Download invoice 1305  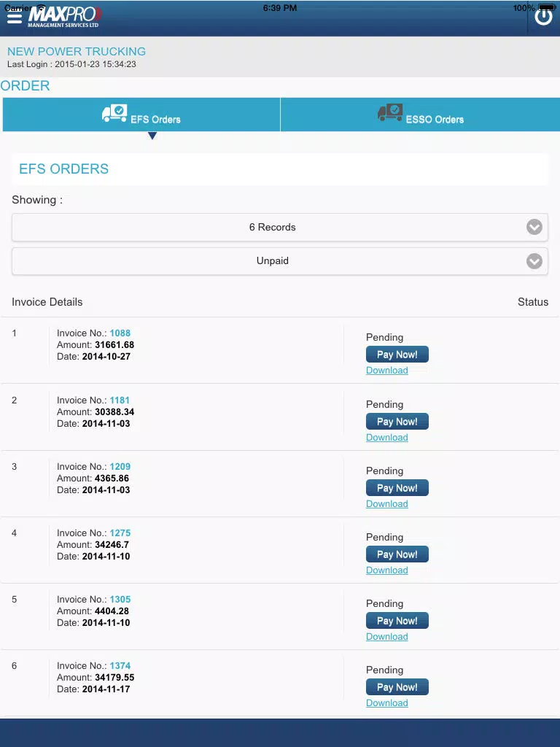coord(386,637)
